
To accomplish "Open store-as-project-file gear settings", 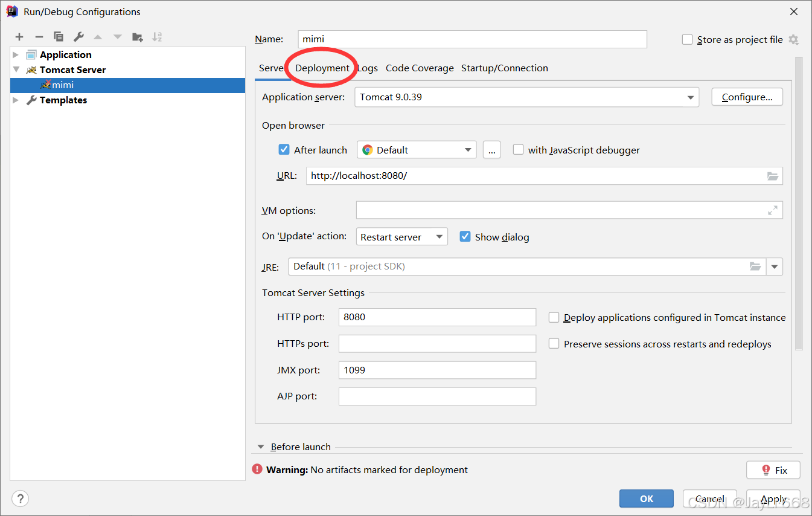I will [793, 40].
